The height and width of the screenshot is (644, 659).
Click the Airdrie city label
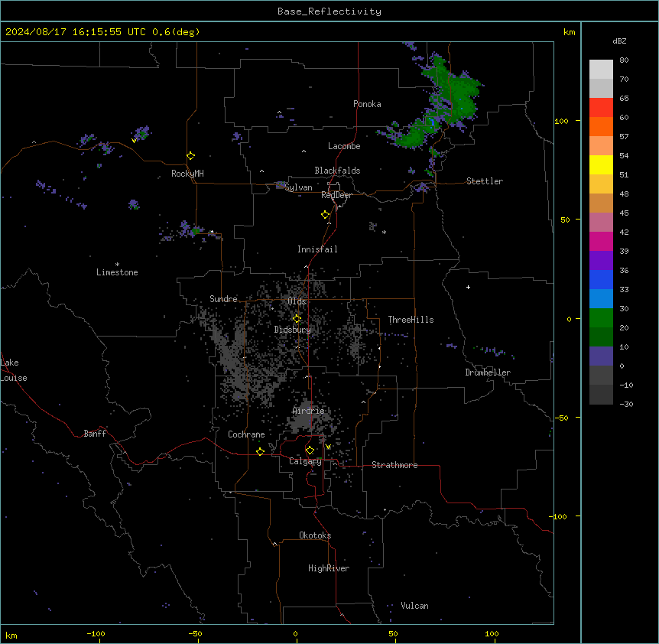coord(308,411)
